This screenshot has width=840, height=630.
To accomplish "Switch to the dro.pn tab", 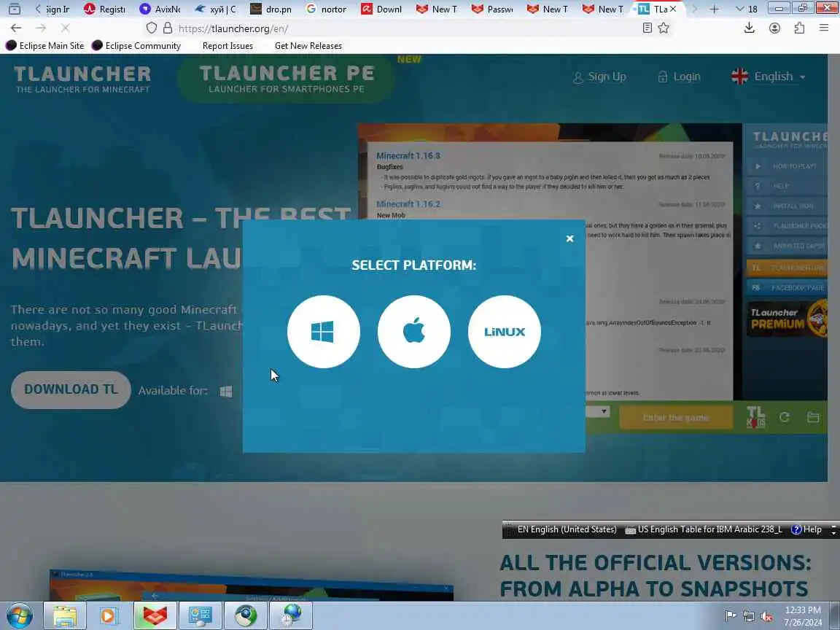I will coord(271,9).
